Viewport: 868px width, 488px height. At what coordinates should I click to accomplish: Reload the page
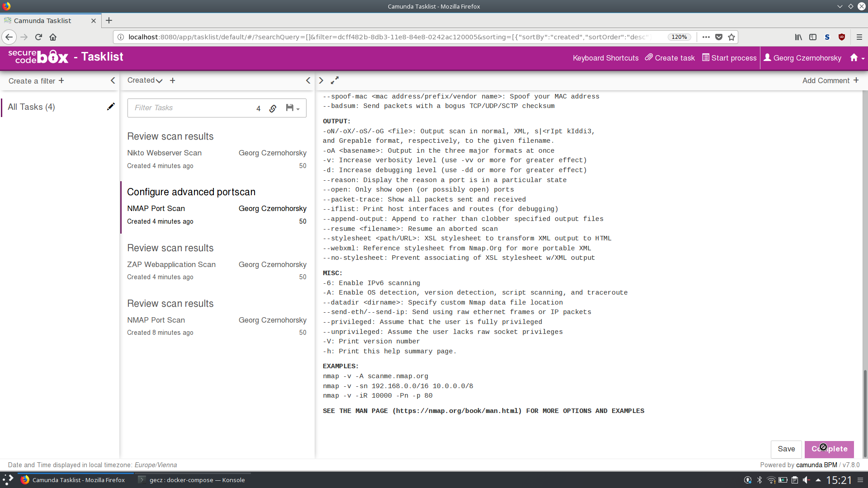pyautogui.click(x=38, y=37)
